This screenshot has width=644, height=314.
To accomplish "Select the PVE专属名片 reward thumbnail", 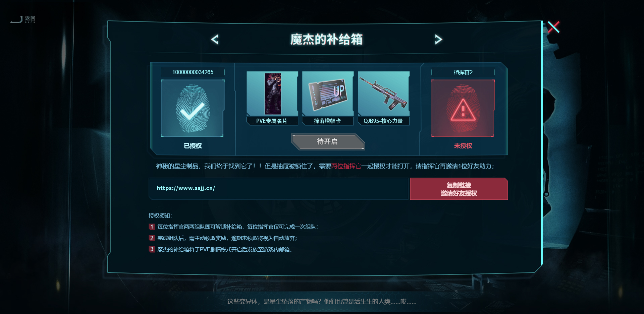I will point(272,94).
